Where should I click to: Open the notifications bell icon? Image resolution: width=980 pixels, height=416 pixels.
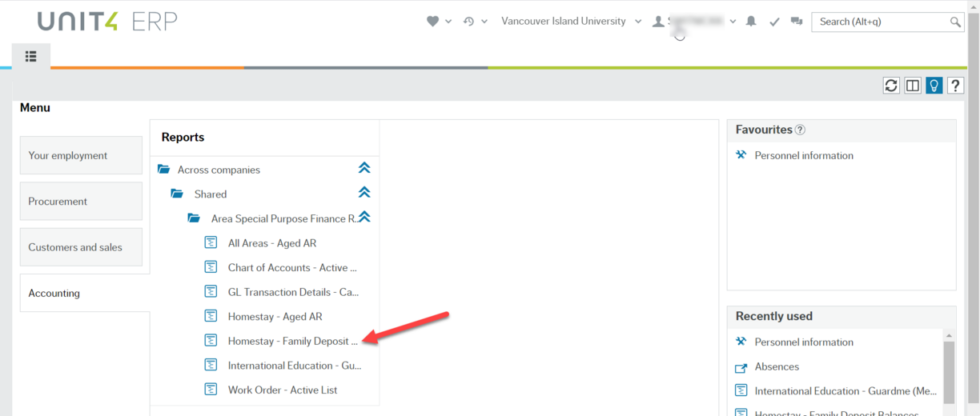coord(751,22)
